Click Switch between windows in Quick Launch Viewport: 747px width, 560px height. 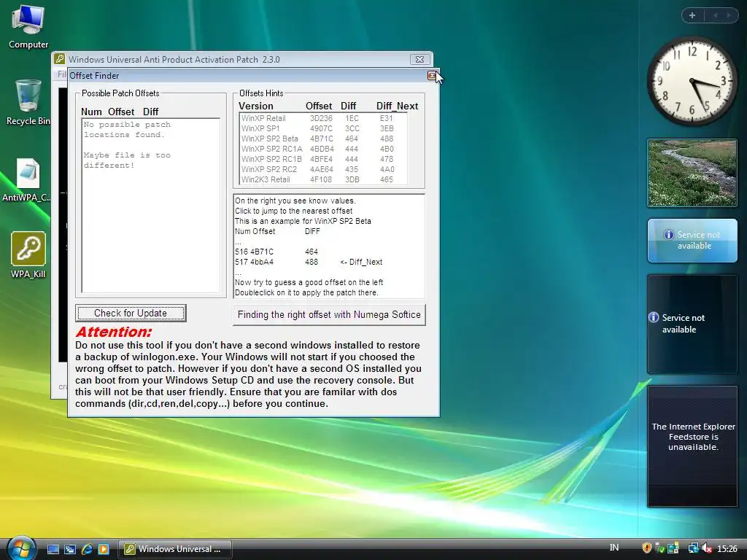(70, 549)
